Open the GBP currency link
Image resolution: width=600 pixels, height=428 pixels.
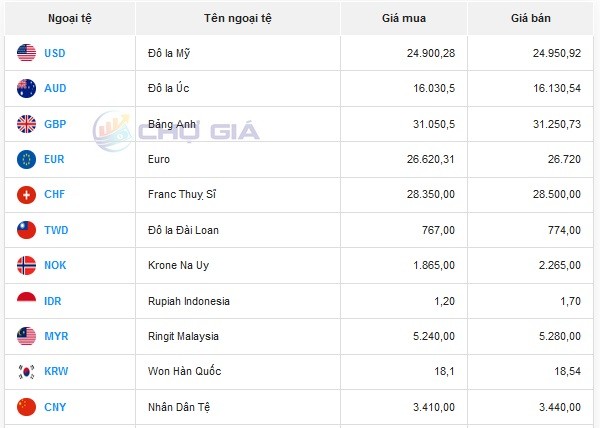56,124
